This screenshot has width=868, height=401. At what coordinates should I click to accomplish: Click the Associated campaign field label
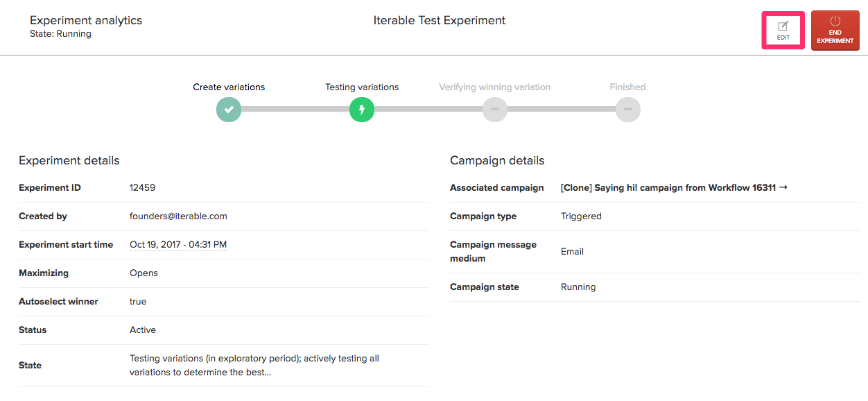point(497,187)
